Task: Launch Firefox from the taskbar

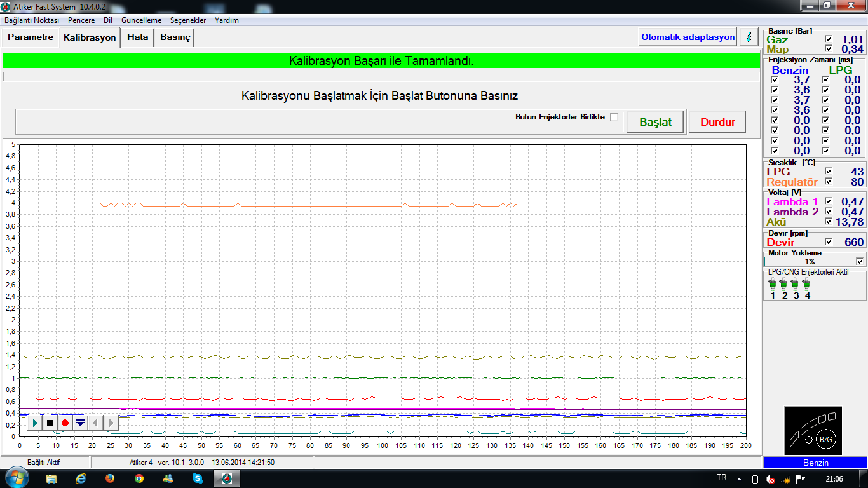Action: 110,478
